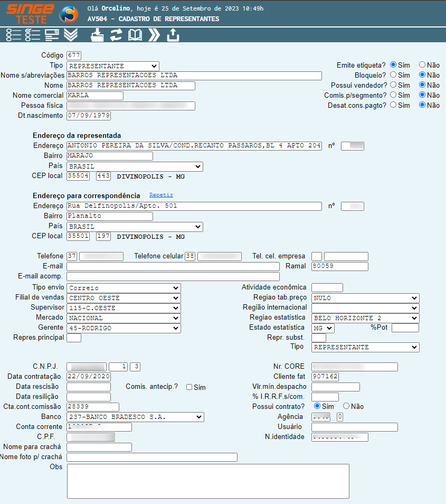Viewport: 446px width, 504px height.
Task: Click the triple down-chevron toolbar icon
Action: (x=71, y=35)
